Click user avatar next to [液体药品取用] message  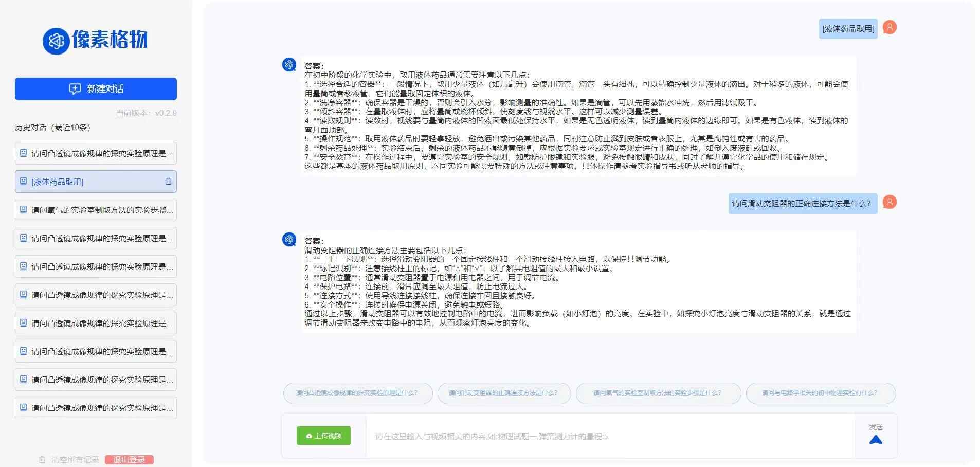click(890, 27)
